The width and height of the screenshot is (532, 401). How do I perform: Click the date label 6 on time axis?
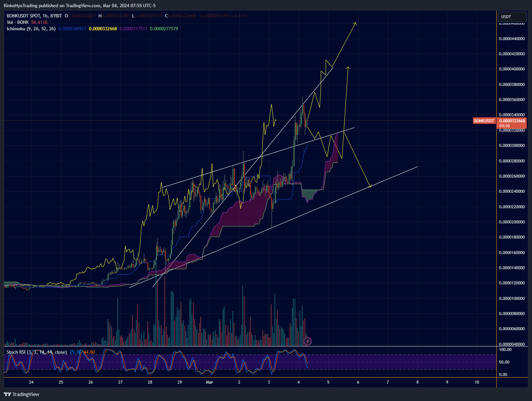pyautogui.click(x=358, y=382)
